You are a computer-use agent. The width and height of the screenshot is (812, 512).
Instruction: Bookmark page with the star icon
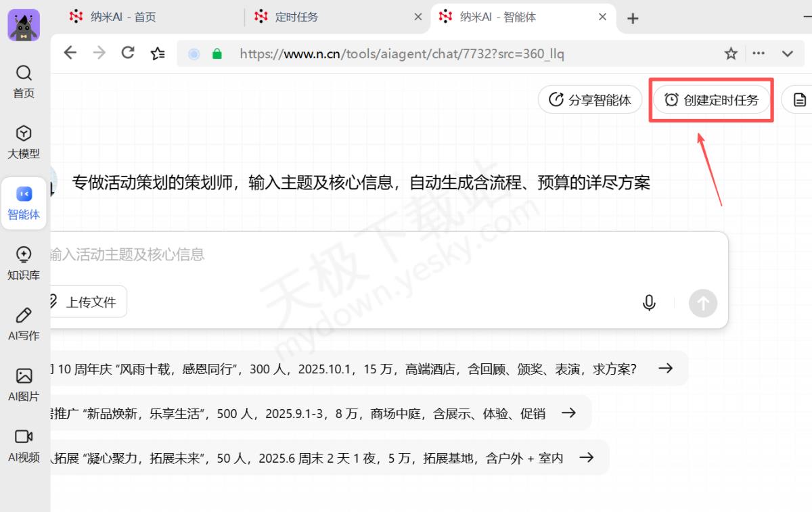[731, 53]
